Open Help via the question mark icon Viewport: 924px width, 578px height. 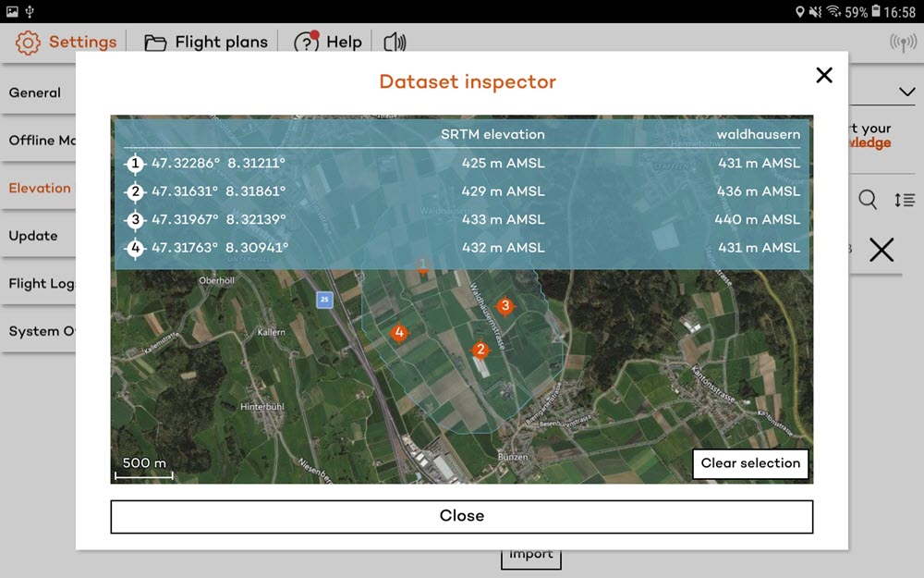305,42
